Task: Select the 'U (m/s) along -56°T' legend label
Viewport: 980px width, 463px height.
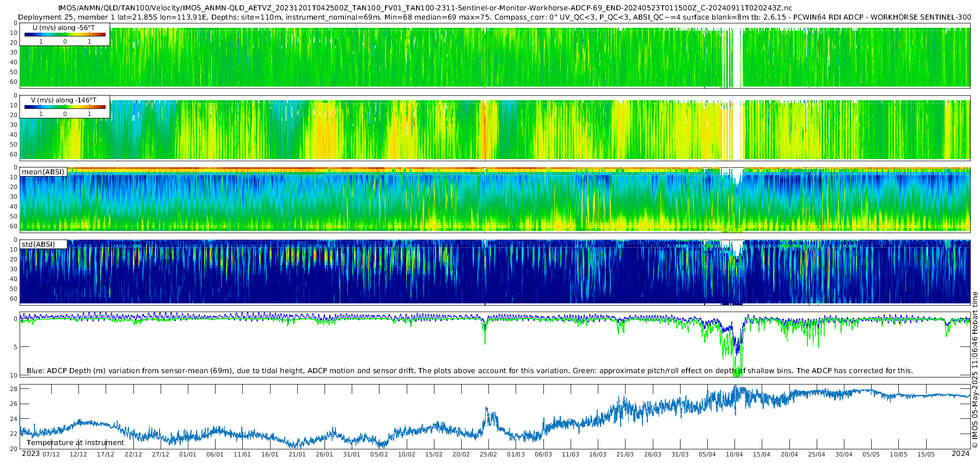Action: coord(64,28)
